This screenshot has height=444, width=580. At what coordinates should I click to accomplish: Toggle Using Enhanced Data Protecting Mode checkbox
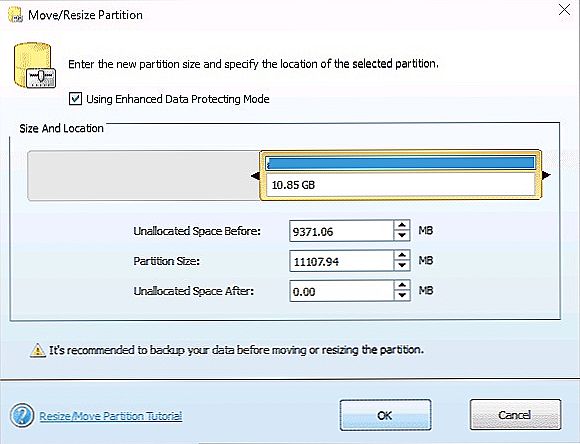click(75, 99)
